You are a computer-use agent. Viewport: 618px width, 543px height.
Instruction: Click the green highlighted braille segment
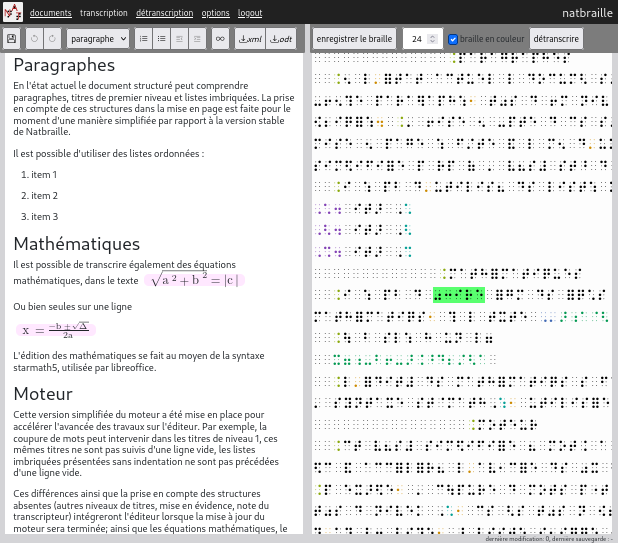(459, 295)
